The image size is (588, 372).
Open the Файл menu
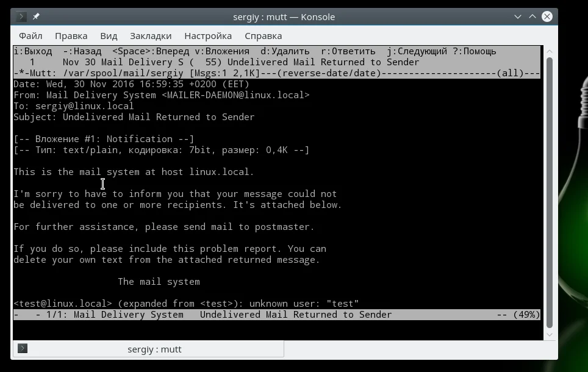30,36
